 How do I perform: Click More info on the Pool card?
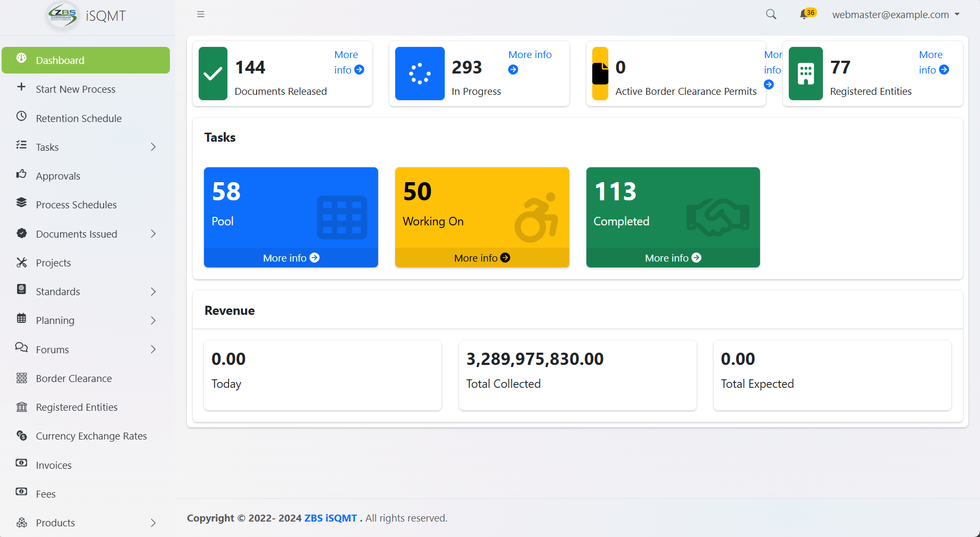[291, 258]
